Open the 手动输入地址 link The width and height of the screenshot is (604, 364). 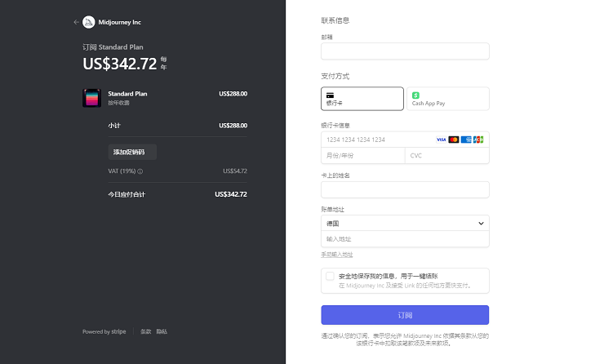pyautogui.click(x=336, y=255)
